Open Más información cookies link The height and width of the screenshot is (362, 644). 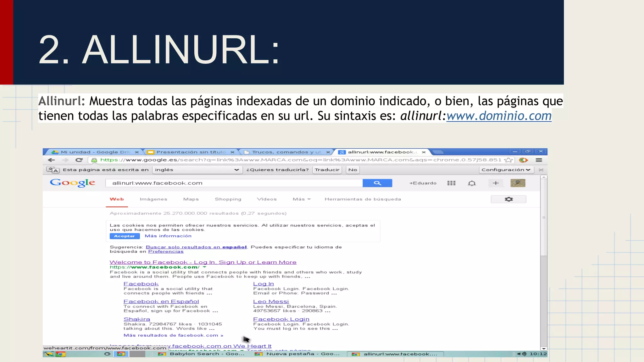tap(168, 236)
